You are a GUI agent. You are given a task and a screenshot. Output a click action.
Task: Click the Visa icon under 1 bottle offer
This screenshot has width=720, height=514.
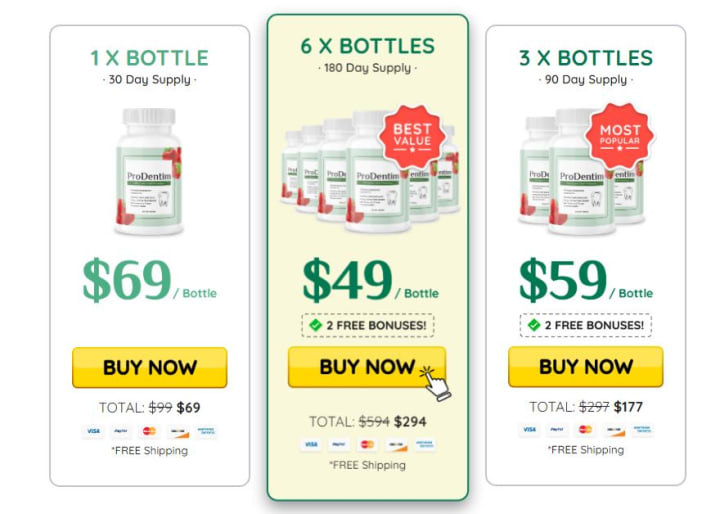pyautogui.click(x=93, y=431)
